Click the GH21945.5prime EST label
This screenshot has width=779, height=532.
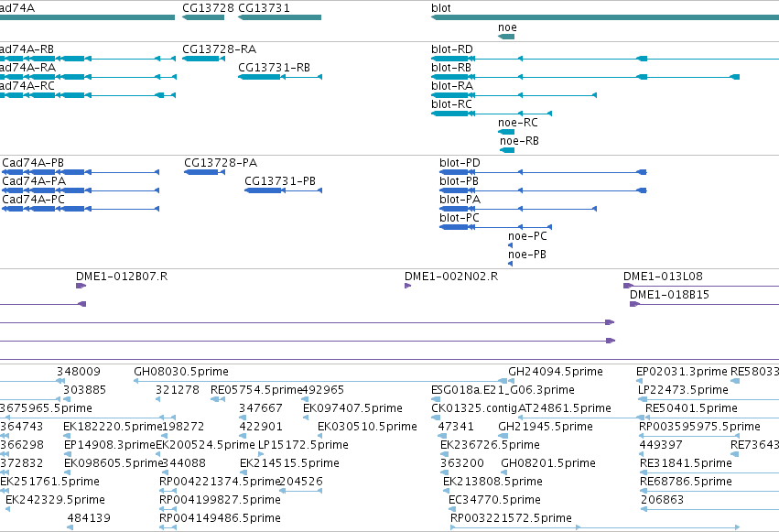pos(546,427)
